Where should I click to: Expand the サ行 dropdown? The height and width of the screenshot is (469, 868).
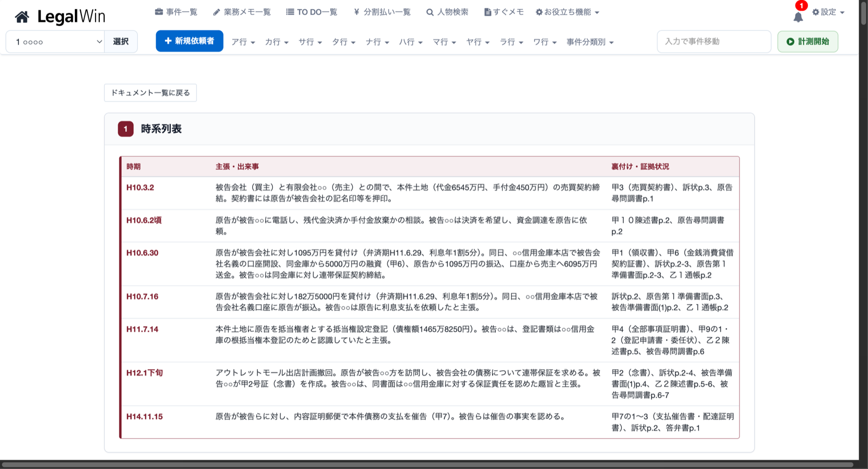[x=310, y=42]
